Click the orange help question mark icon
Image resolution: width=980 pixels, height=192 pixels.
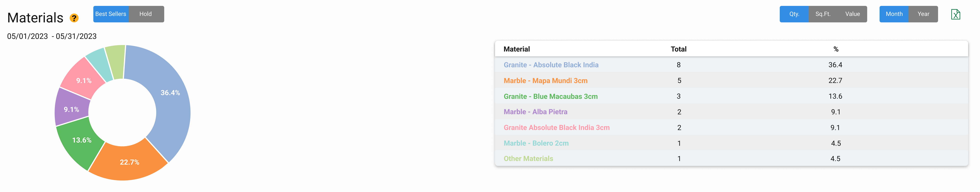[x=74, y=18]
